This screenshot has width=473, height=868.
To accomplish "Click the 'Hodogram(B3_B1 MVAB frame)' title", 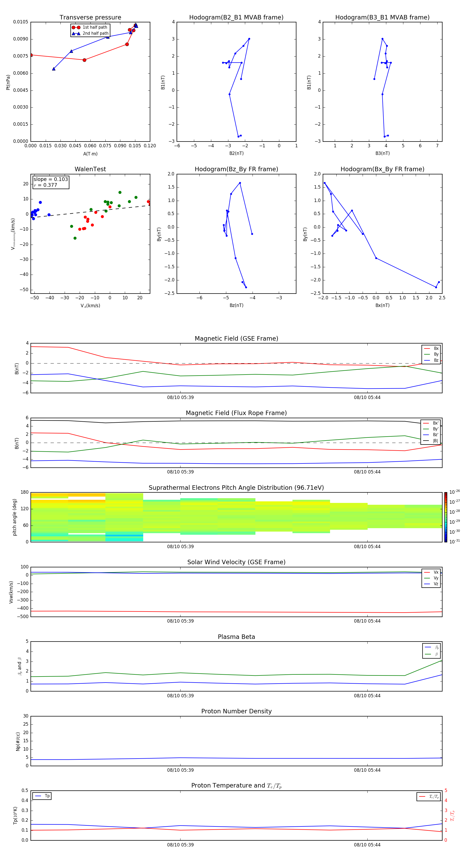I will click(x=382, y=18).
